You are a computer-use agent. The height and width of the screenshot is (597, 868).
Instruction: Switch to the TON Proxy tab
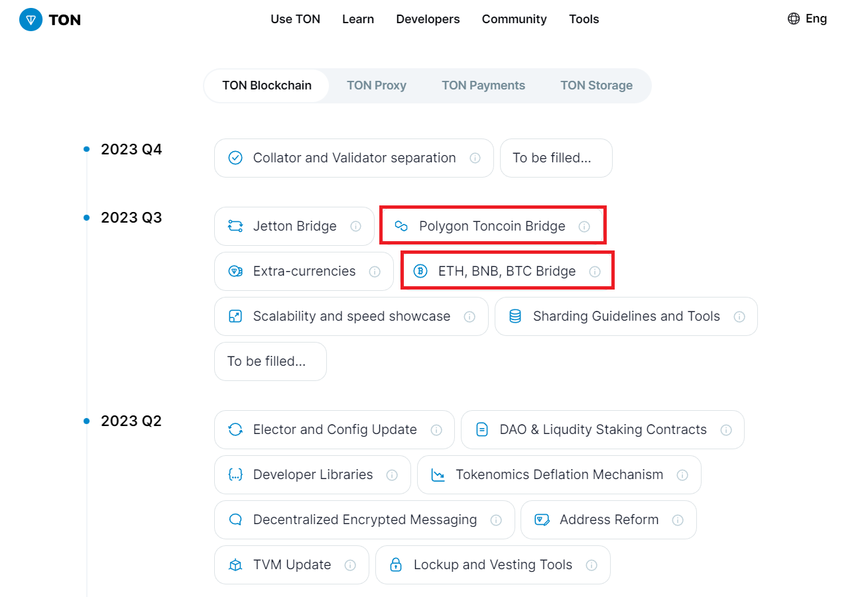point(376,85)
